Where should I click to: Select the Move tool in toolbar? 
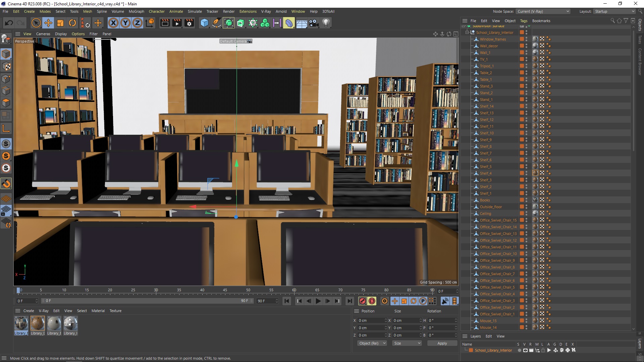tap(48, 22)
